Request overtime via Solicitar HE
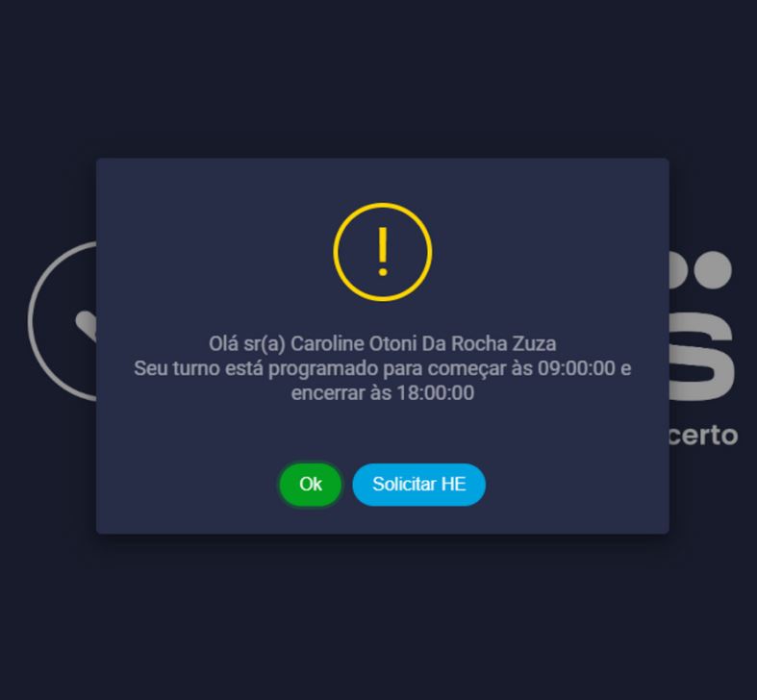The width and height of the screenshot is (757, 700). pyautogui.click(x=419, y=485)
